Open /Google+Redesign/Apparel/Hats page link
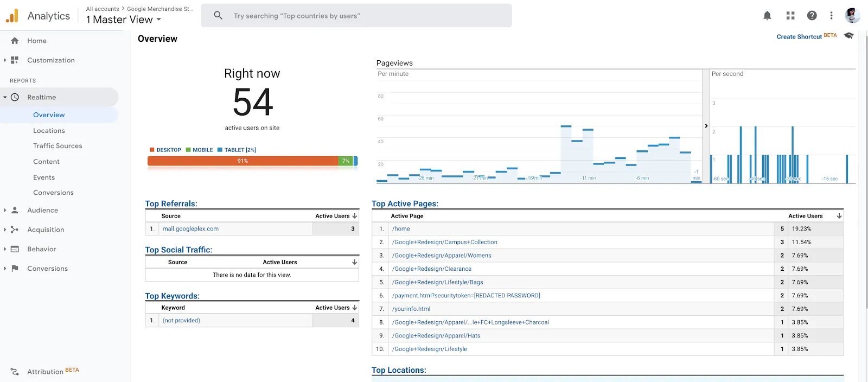The image size is (868, 382). point(436,335)
